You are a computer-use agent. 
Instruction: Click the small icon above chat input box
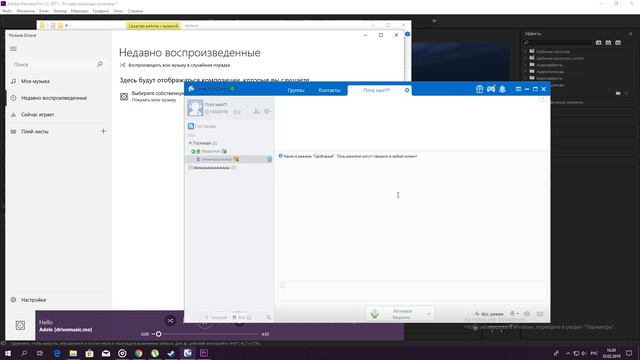[x=282, y=285]
